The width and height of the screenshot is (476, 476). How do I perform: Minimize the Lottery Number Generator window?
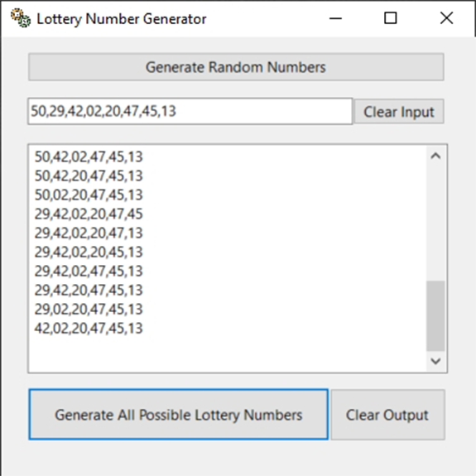click(x=335, y=18)
